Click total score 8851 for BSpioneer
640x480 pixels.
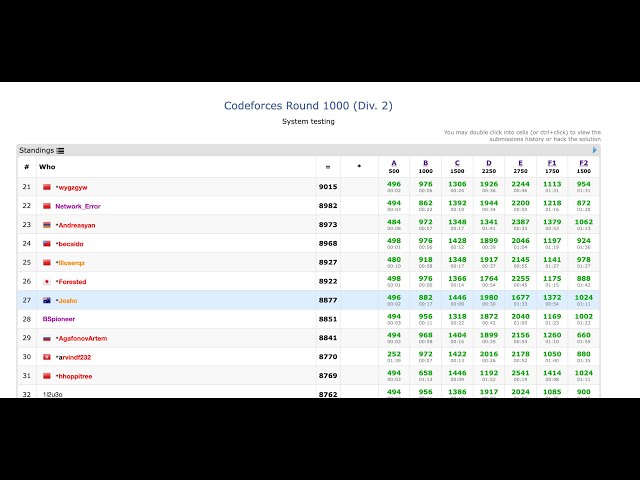[x=328, y=319]
